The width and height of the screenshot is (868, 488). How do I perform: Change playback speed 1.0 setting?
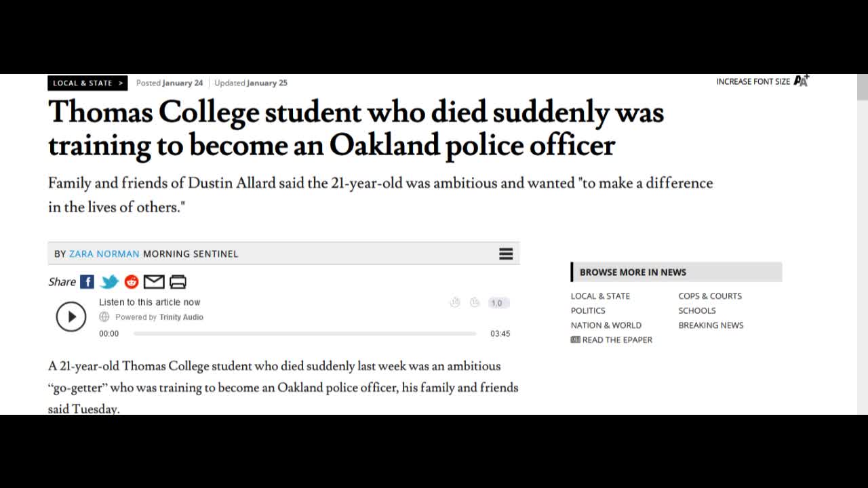point(497,303)
